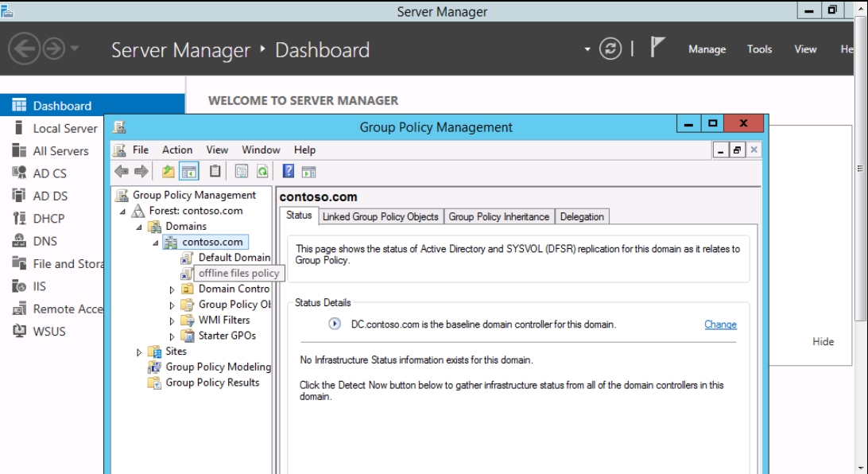
Task: Click the Back arrow in Group Policy toolbar
Action: 121,171
